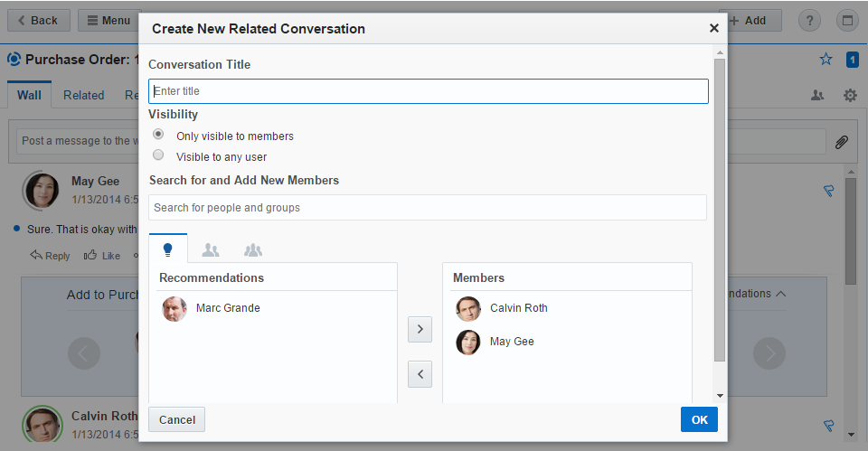Remove selected member with left arrow
This screenshot has width=868, height=451.
click(420, 372)
